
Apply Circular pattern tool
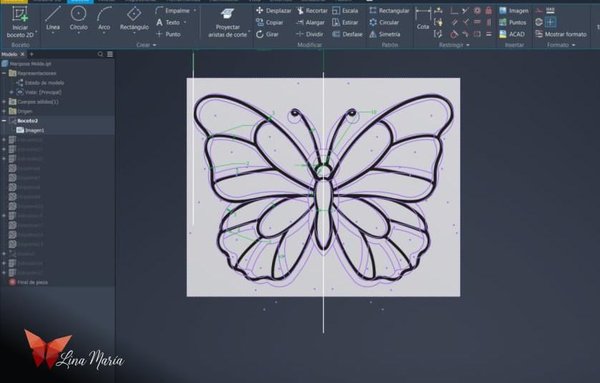coord(384,23)
